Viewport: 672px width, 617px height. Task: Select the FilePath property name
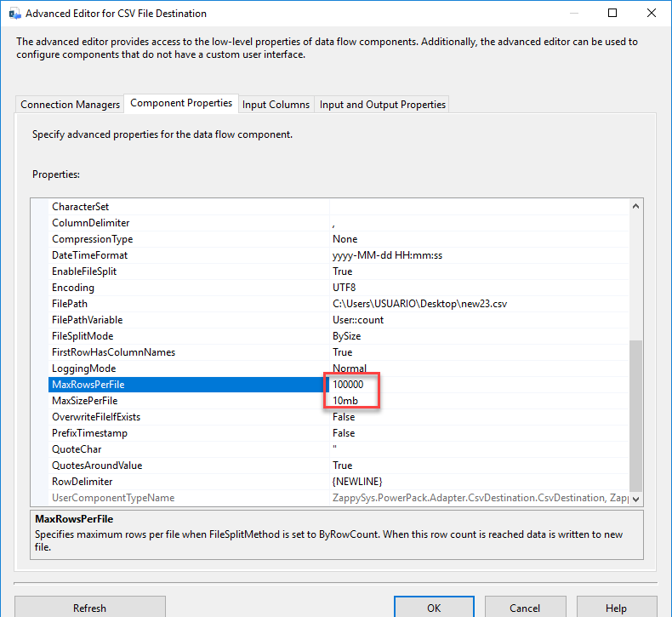pos(70,304)
